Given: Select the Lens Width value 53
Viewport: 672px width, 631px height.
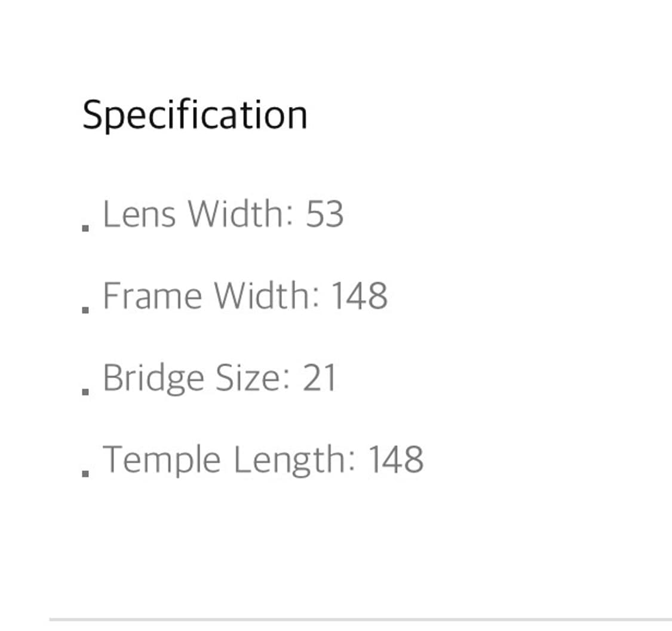Looking at the screenshot, I should click(324, 214).
